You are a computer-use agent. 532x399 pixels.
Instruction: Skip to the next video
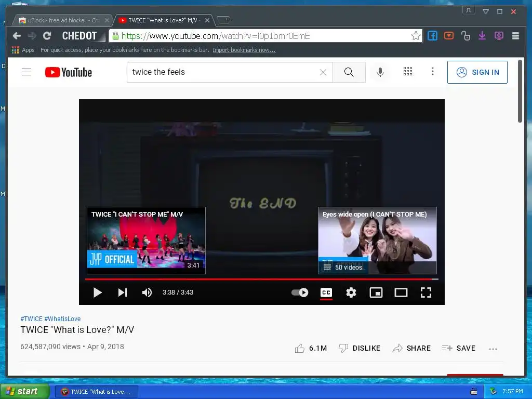pyautogui.click(x=123, y=292)
